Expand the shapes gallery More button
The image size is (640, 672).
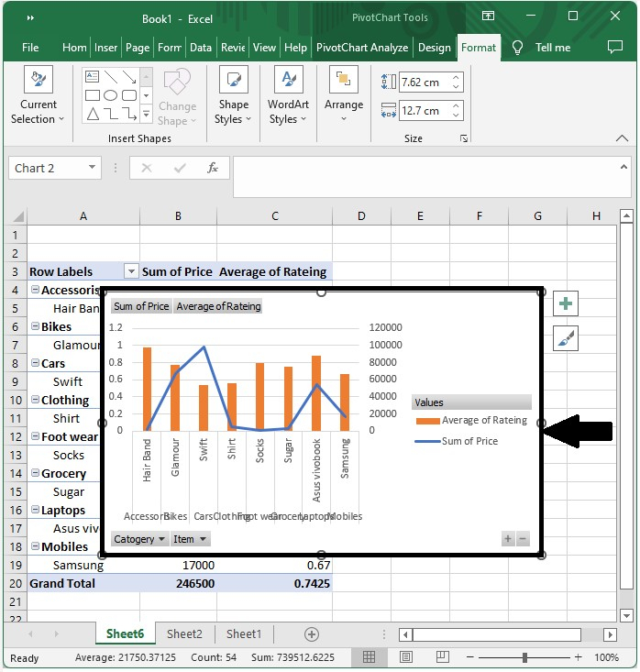point(146,114)
